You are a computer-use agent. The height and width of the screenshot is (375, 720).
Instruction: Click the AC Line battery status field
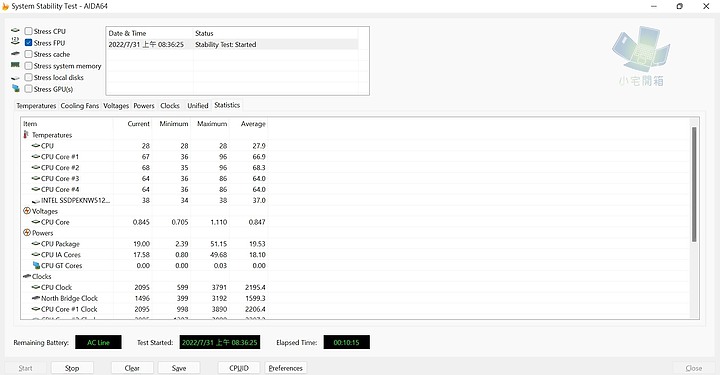[x=98, y=342]
